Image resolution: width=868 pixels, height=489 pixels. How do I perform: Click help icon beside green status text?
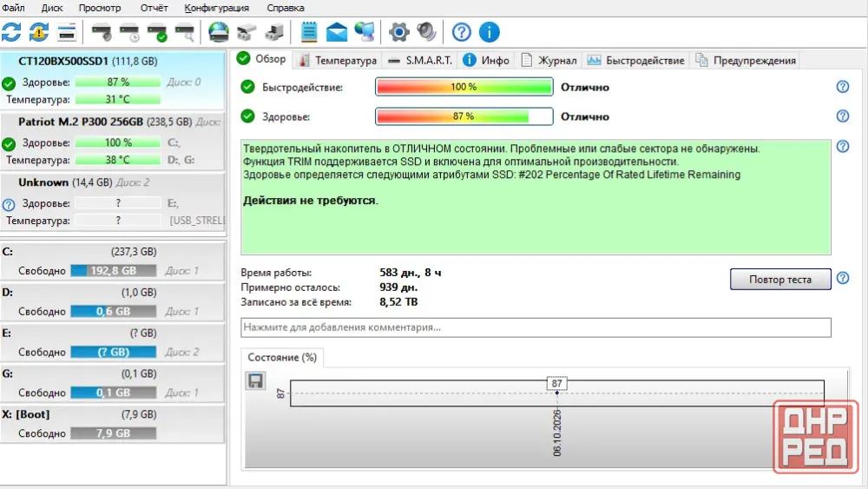pyautogui.click(x=843, y=146)
